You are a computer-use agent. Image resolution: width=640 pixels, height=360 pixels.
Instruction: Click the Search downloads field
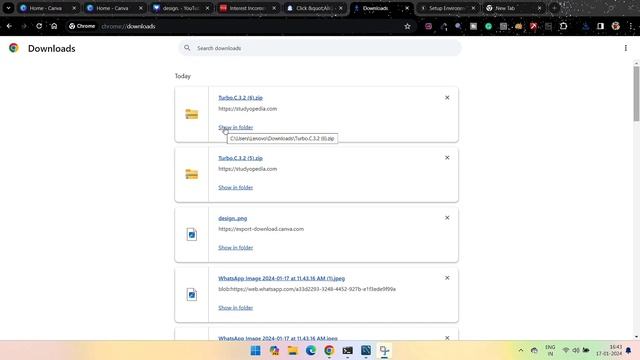[x=320, y=48]
